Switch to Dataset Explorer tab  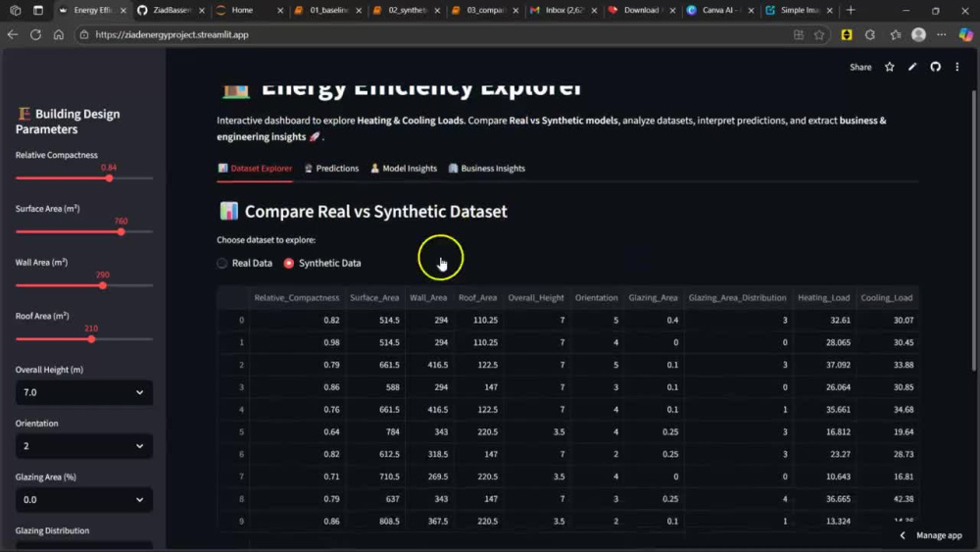[255, 169]
